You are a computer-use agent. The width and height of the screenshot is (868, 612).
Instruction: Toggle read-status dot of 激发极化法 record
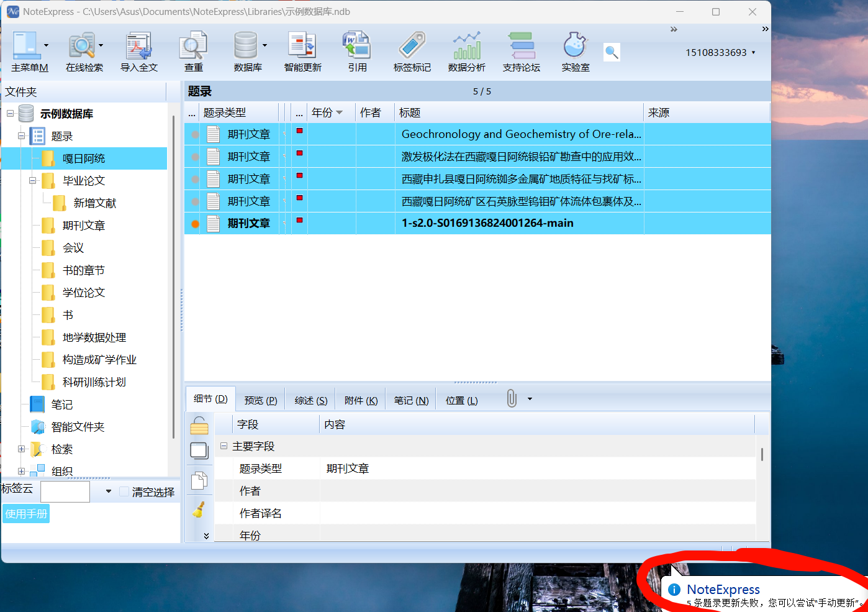tap(195, 157)
